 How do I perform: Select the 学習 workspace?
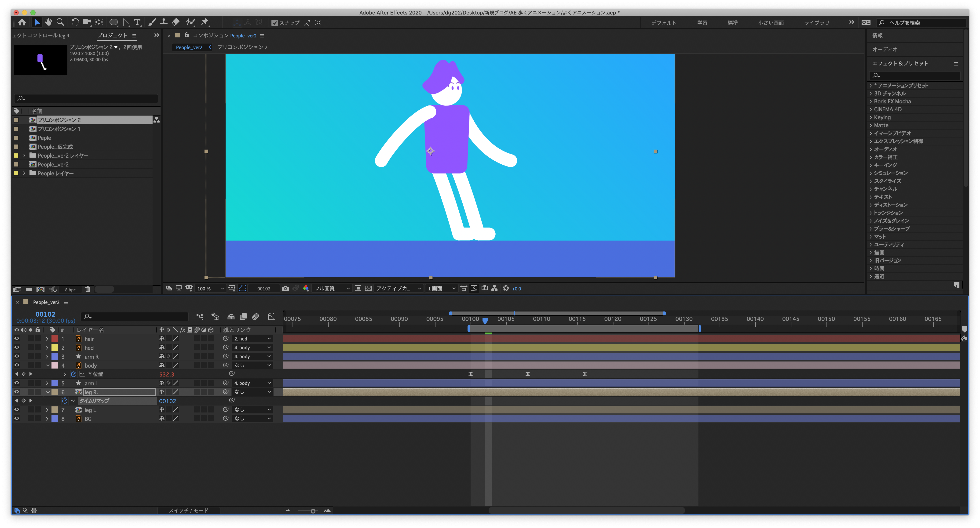(x=702, y=23)
